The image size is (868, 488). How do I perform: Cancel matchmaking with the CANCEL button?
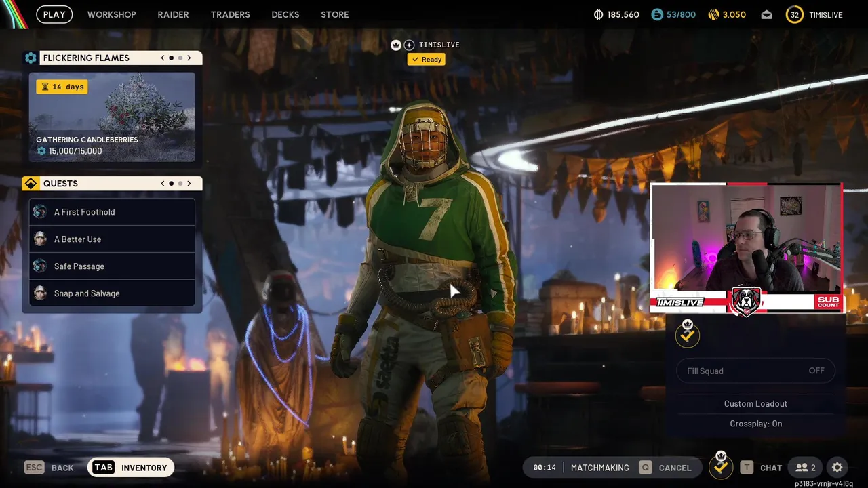tap(665, 468)
